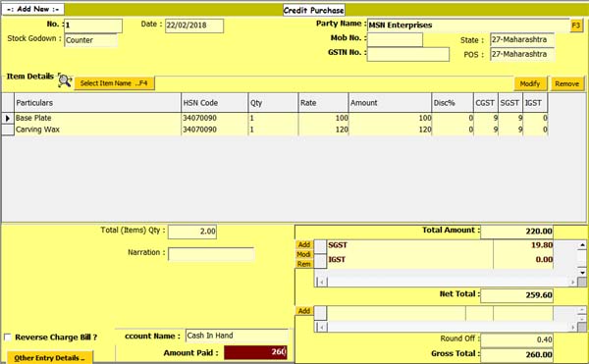Image resolution: width=589 pixels, height=364 pixels.
Task: Click the Total Items Qty field
Action: tap(192, 232)
